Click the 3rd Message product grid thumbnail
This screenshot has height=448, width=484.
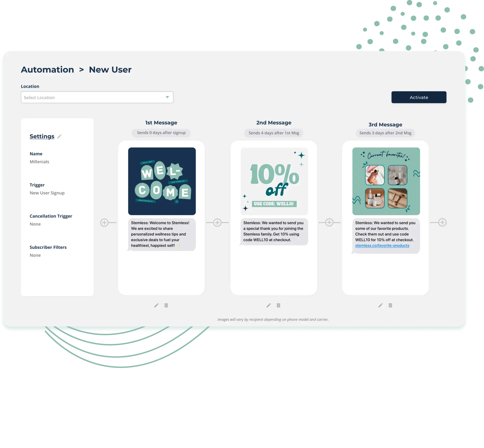(386, 181)
